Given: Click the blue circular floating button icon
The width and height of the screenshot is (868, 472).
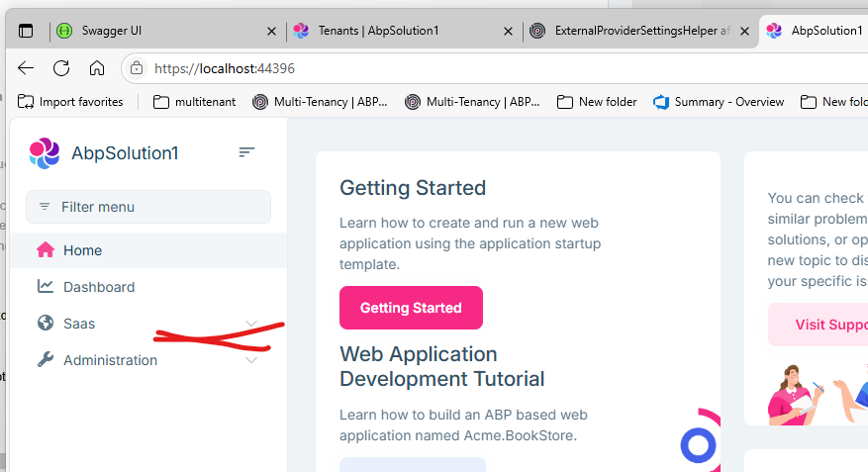Looking at the screenshot, I should point(698,445).
